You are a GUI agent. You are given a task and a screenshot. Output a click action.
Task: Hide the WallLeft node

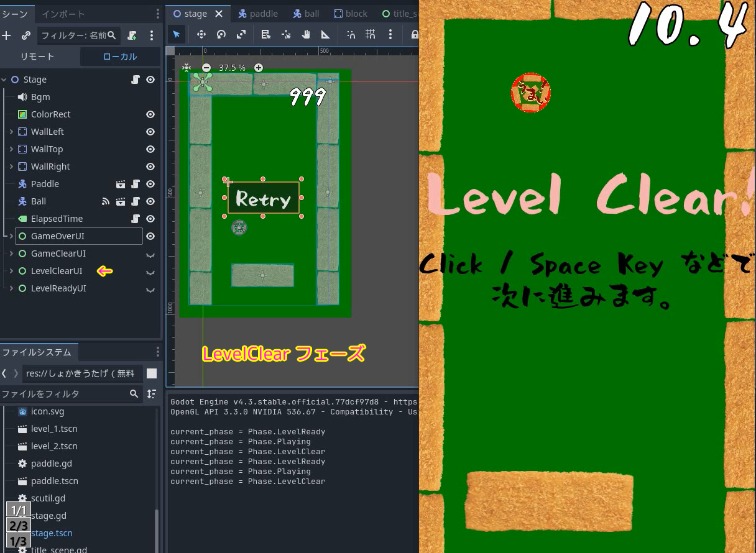point(150,132)
